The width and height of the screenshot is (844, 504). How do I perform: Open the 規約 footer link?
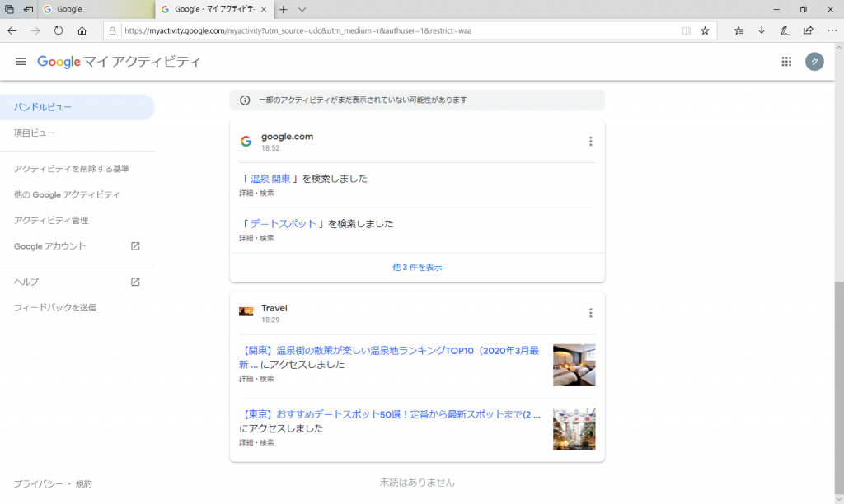84,484
